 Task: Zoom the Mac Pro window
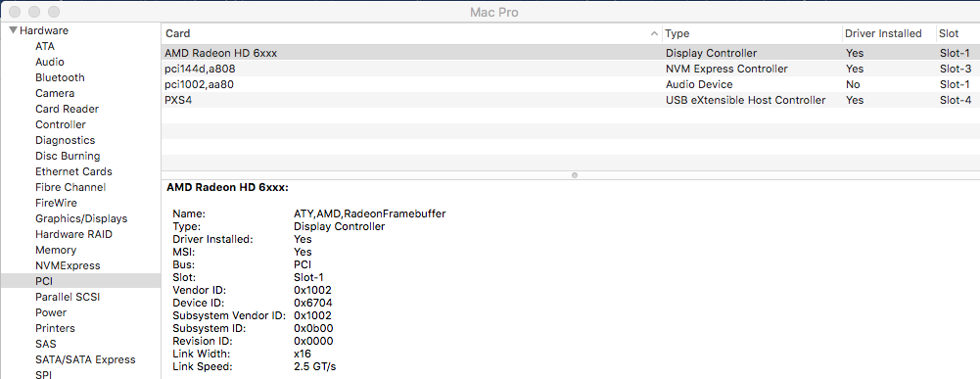[x=54, y=12]
